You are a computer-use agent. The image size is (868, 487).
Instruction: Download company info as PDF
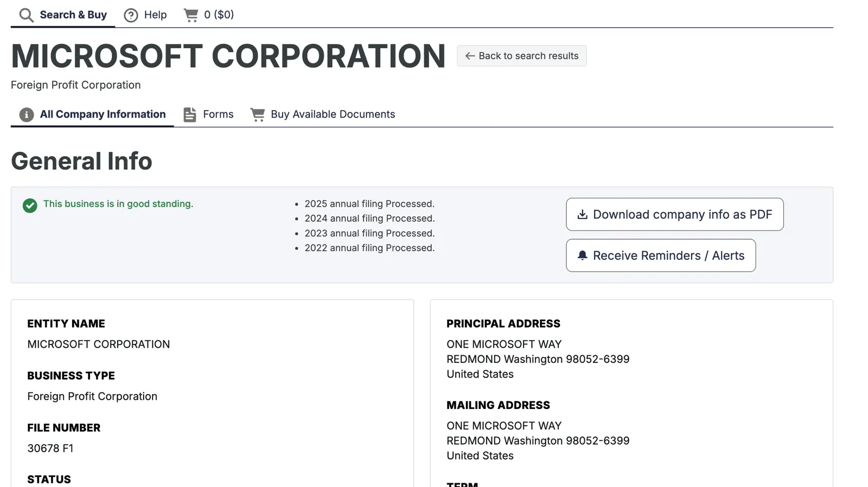(675, 214)
